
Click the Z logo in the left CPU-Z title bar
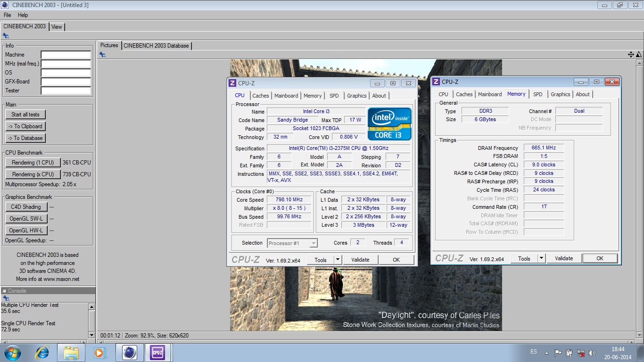click(x=232, y=83)
